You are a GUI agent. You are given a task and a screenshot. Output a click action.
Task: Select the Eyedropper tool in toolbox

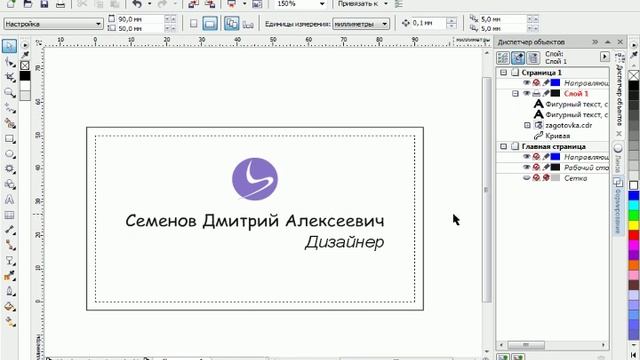(x=10, y=276)
